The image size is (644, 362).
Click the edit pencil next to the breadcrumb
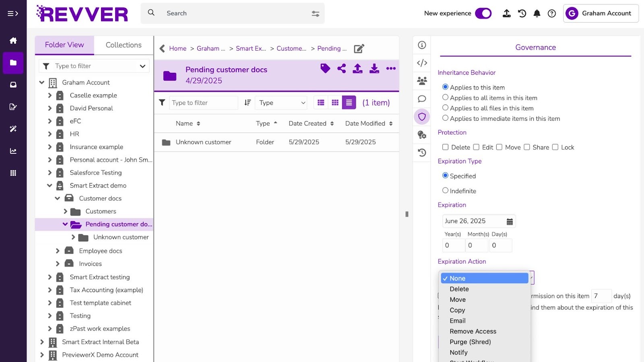[359, 48]
